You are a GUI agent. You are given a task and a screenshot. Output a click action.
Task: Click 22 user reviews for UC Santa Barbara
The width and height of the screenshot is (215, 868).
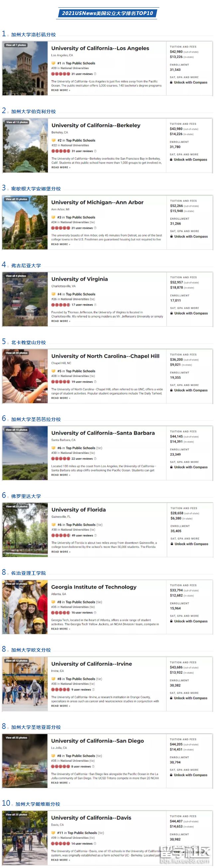point(82,459)
